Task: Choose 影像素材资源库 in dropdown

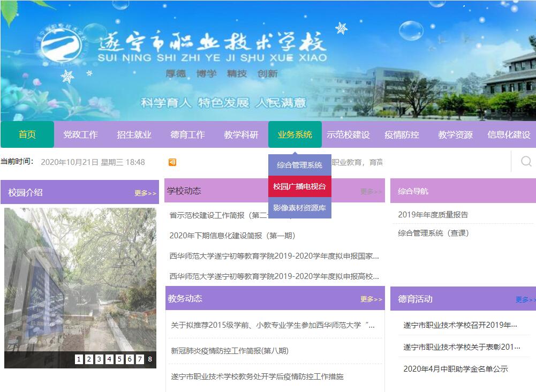Action: 299,208
